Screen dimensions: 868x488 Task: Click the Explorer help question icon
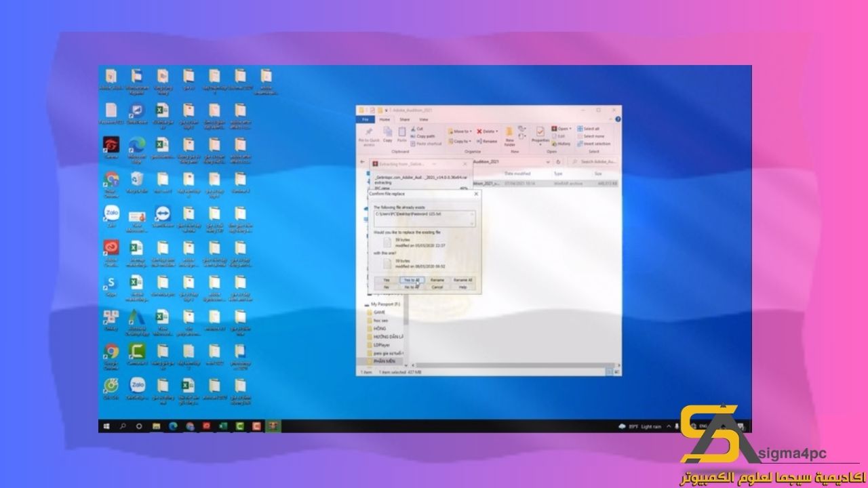point(618,119)
